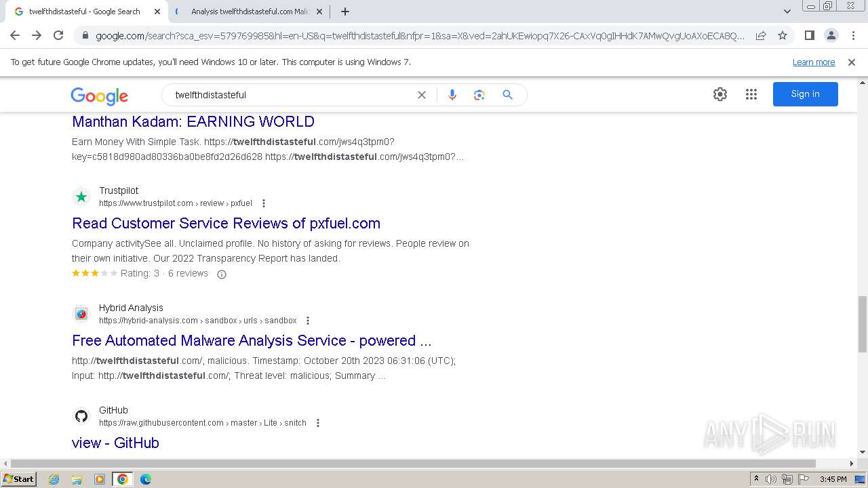Open Chrome side panel
868x488 pixels.
coord(809,35)
